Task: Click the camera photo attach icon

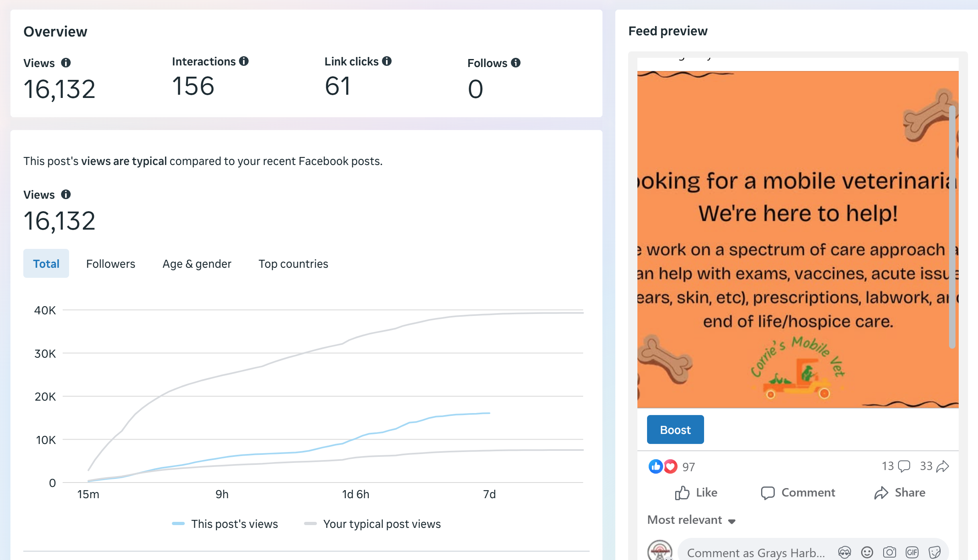Action: [889, 552]
